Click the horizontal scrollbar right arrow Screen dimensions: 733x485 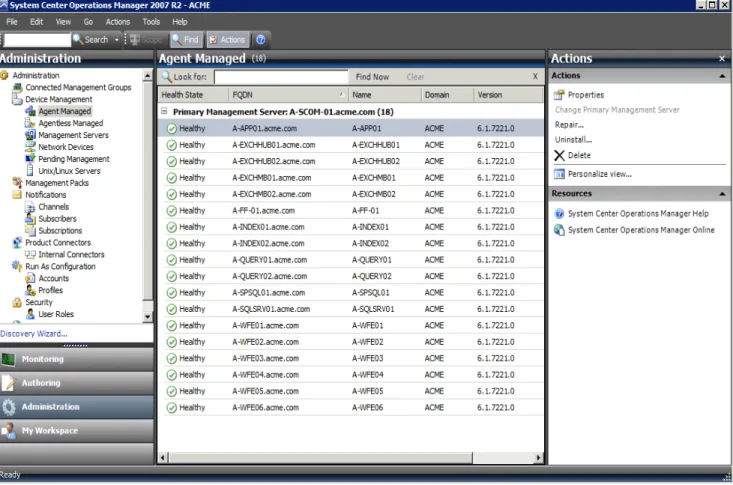tap(539, 458)
